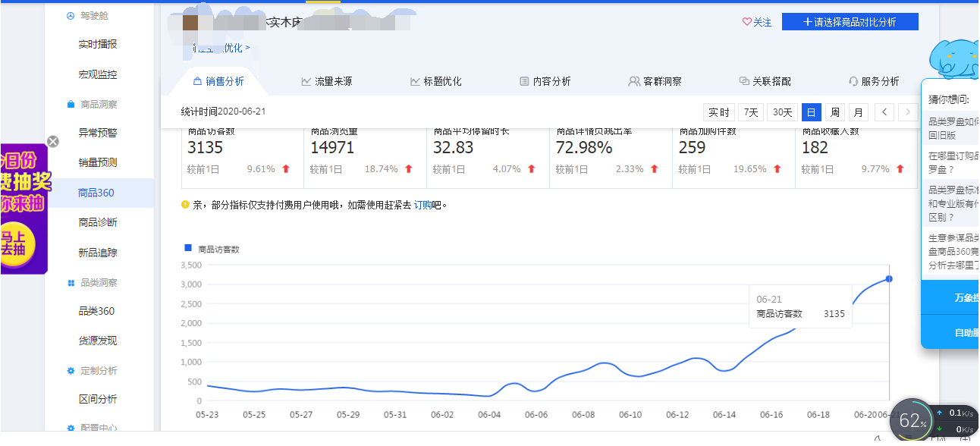Click the blurred product thumbnail image
The height and width of the screenshot is (446, 980).
click(190, 22)
